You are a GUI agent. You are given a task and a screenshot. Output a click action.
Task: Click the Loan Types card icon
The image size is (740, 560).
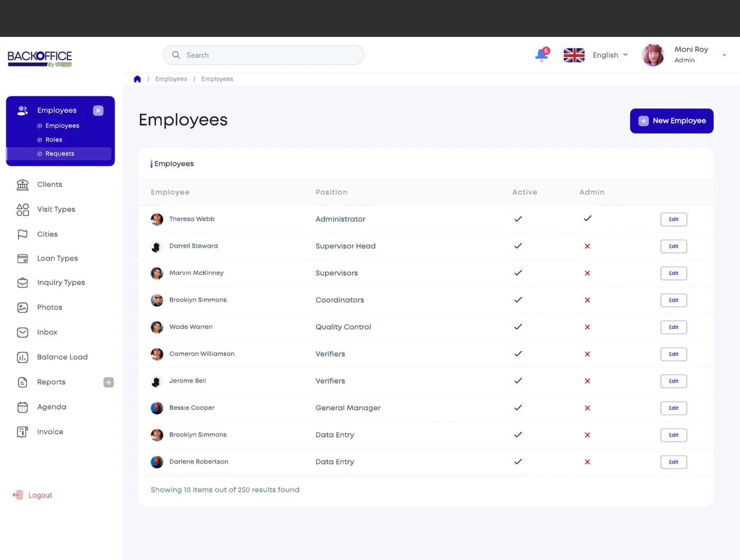pos(22,259)
